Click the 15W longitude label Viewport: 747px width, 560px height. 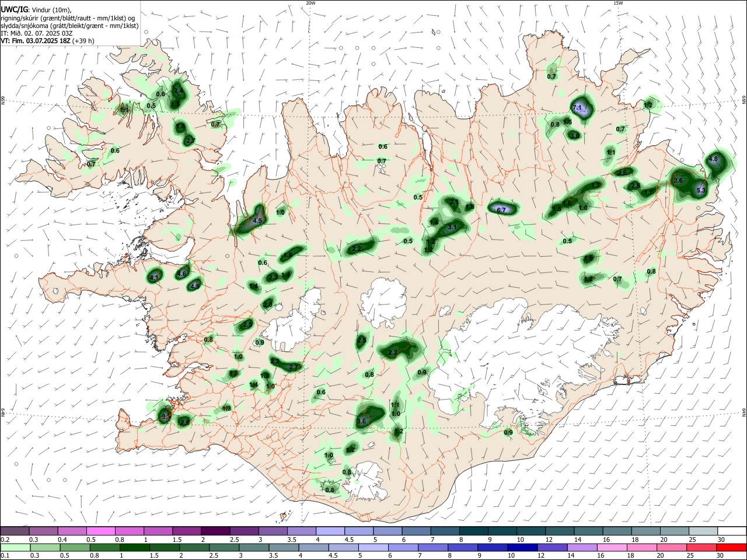click(618, 3)
